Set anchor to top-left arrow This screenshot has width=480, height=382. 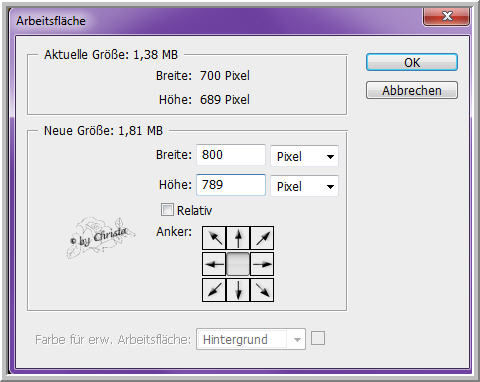point(214,238)
